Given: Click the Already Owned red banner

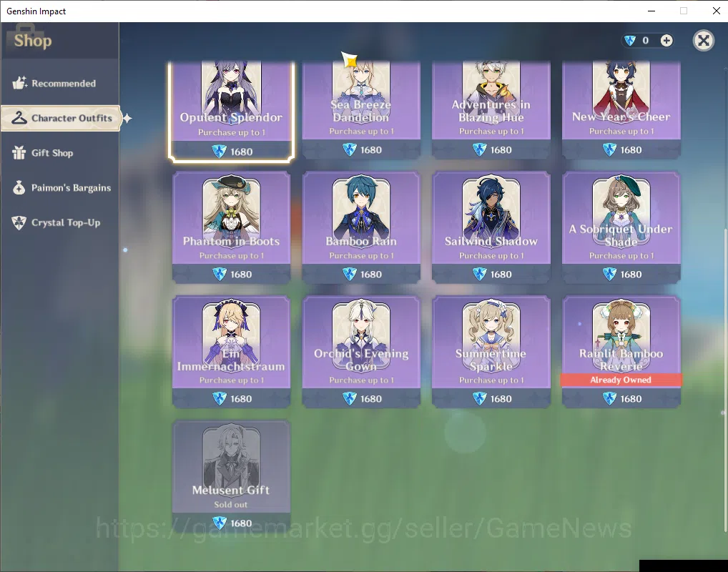Looking at the screenshot, I should click(x=621, y=380).
